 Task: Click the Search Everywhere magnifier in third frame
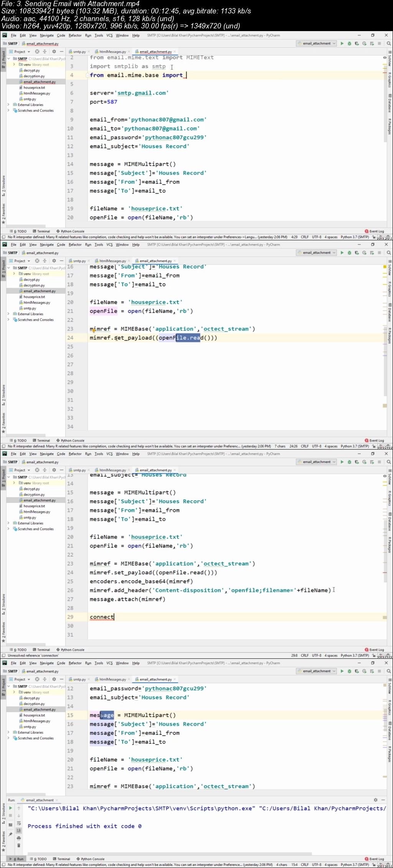point(389,462)
